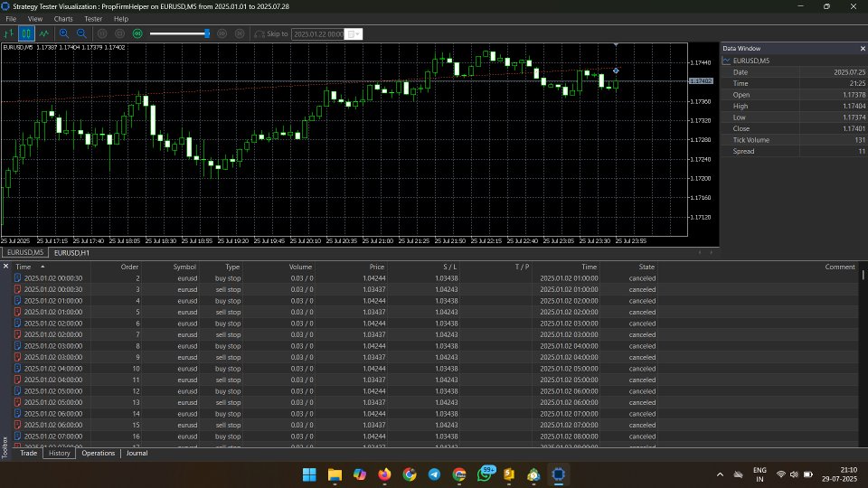Click buy stop icon for order 4
Image resolution: width=868 pixels, height=488 pixels.
[18, 301]
